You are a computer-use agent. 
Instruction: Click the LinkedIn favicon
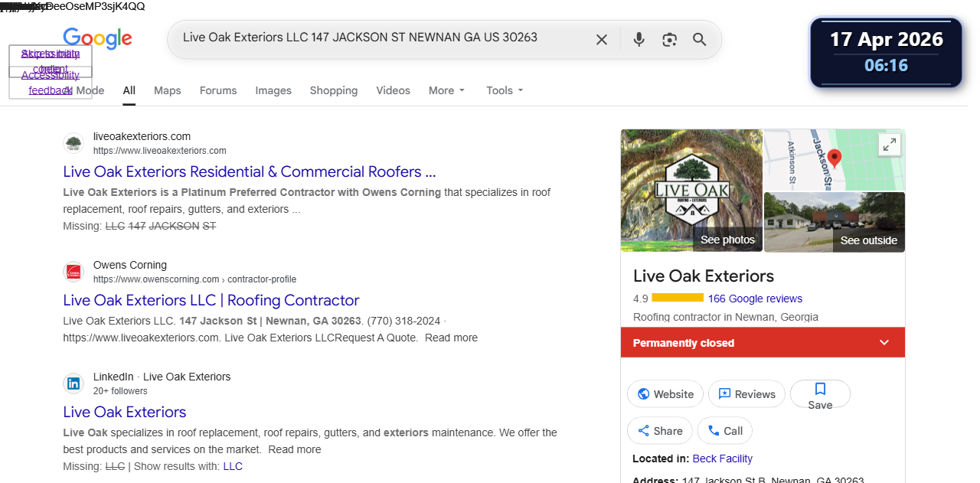pyautogui.click(x=73, y=383)
